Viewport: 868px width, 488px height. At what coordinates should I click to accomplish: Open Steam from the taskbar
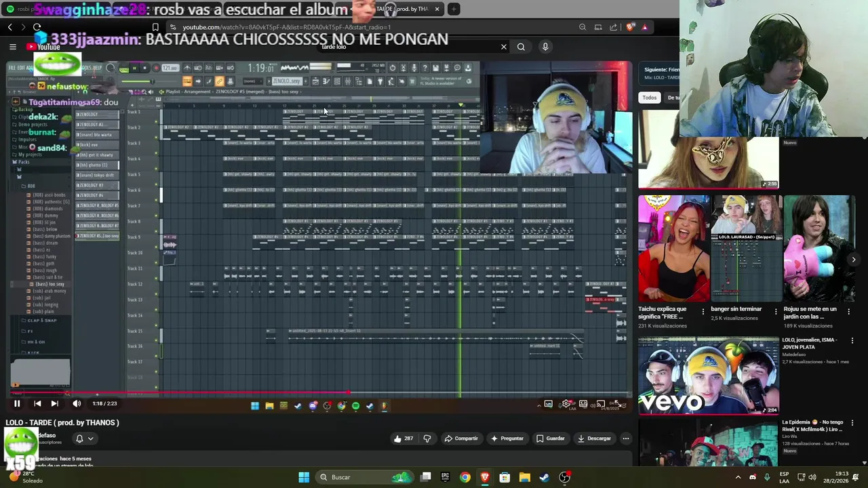point(544,477)
